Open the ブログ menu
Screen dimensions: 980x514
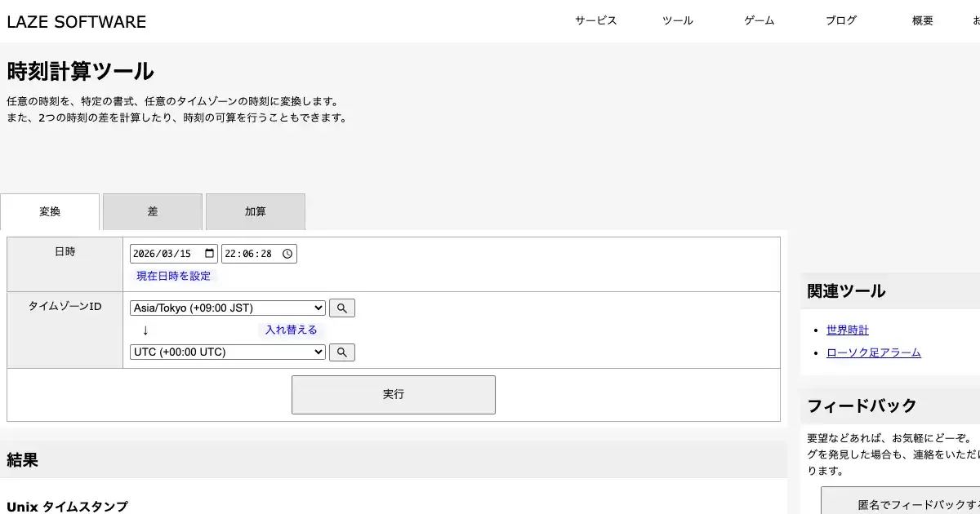tap(840, 21)
